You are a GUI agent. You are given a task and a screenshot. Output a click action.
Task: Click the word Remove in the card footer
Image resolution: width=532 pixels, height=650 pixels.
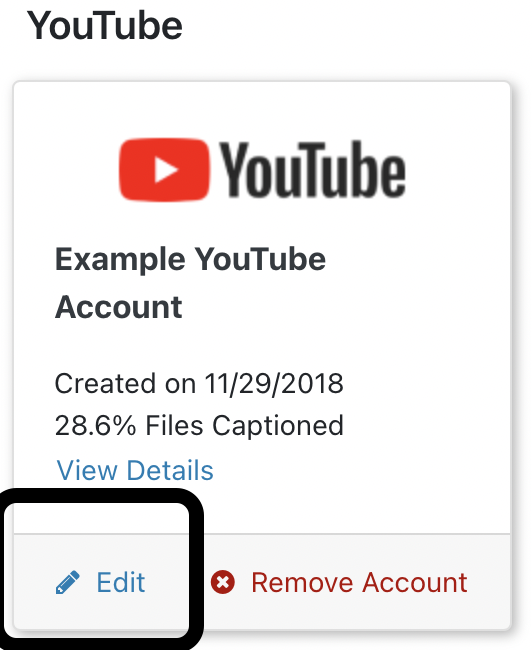302,582
